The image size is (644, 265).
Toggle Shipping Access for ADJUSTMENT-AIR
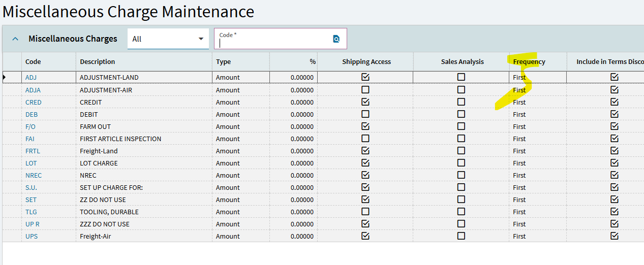pos(365,90)
